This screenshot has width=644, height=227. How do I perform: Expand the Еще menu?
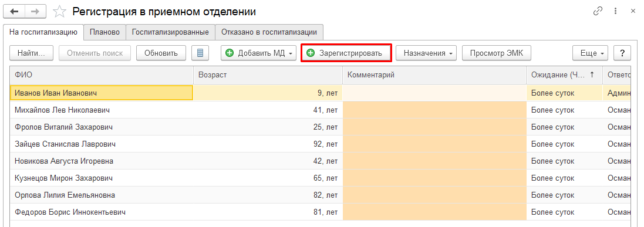[591, 53]
